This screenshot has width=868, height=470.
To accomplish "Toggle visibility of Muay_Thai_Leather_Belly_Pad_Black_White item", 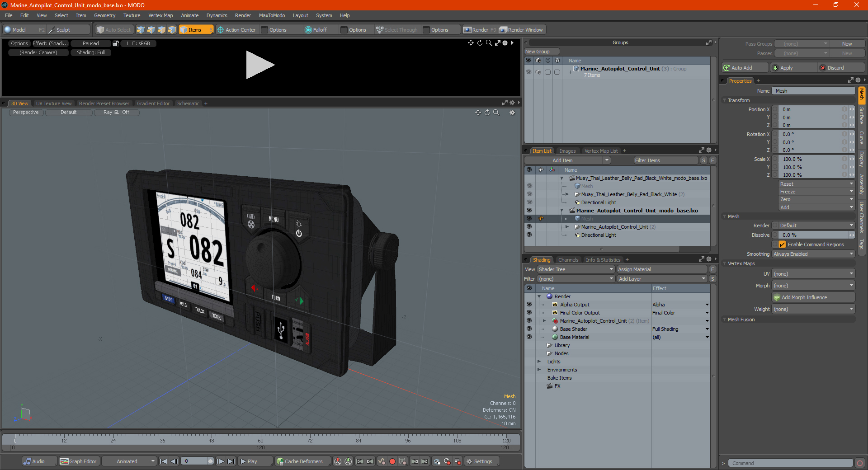I will click(529, 194).
